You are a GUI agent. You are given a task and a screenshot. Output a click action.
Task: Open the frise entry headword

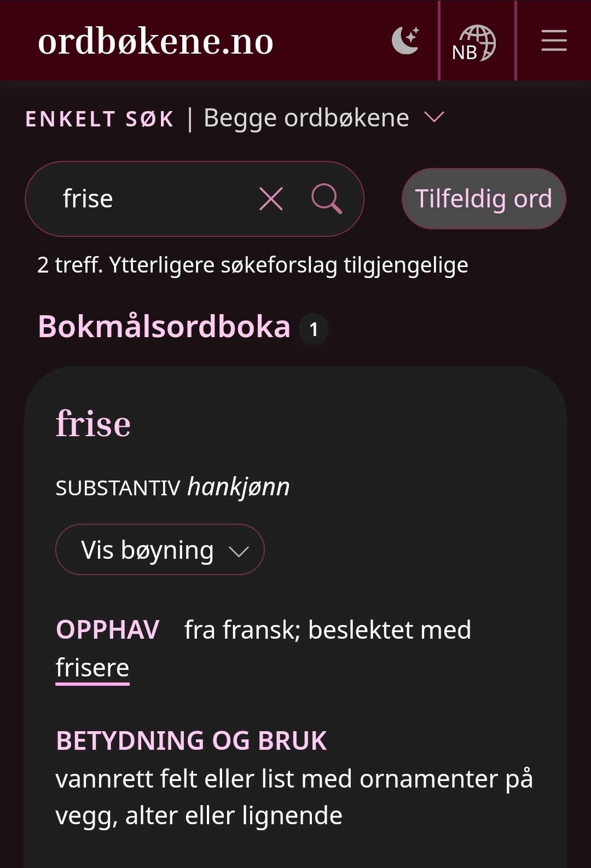point(94,424)
